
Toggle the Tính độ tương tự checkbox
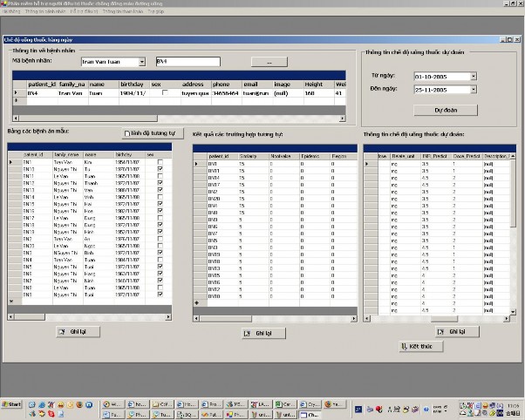[x=127, y=133]
